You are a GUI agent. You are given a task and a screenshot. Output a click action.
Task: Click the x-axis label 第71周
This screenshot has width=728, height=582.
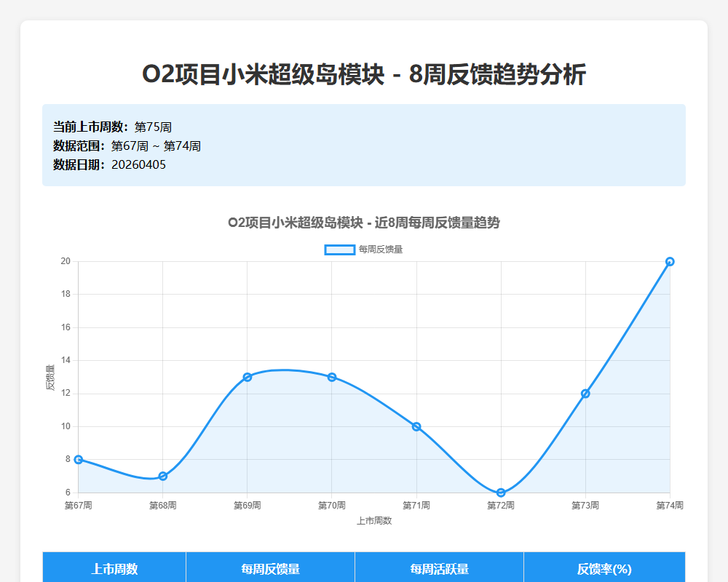[416, 506]
